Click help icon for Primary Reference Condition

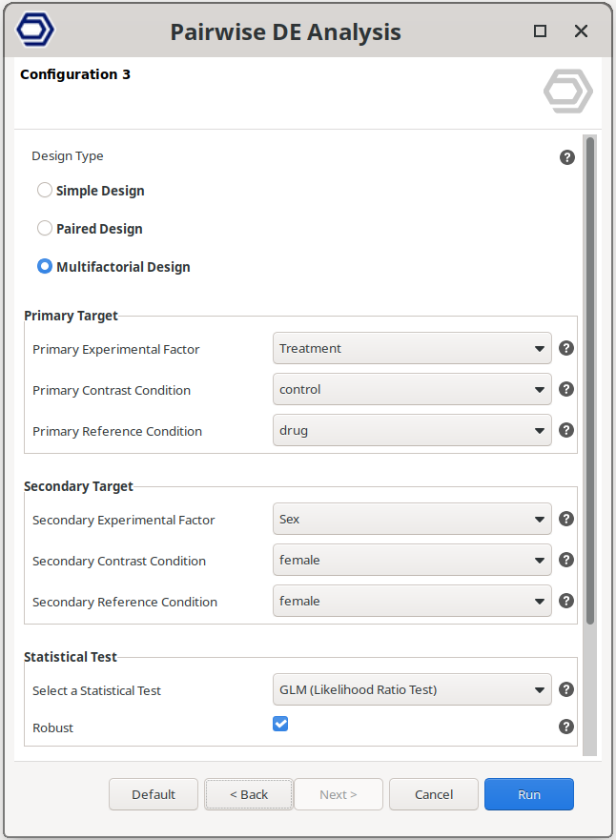click(566, 431)
